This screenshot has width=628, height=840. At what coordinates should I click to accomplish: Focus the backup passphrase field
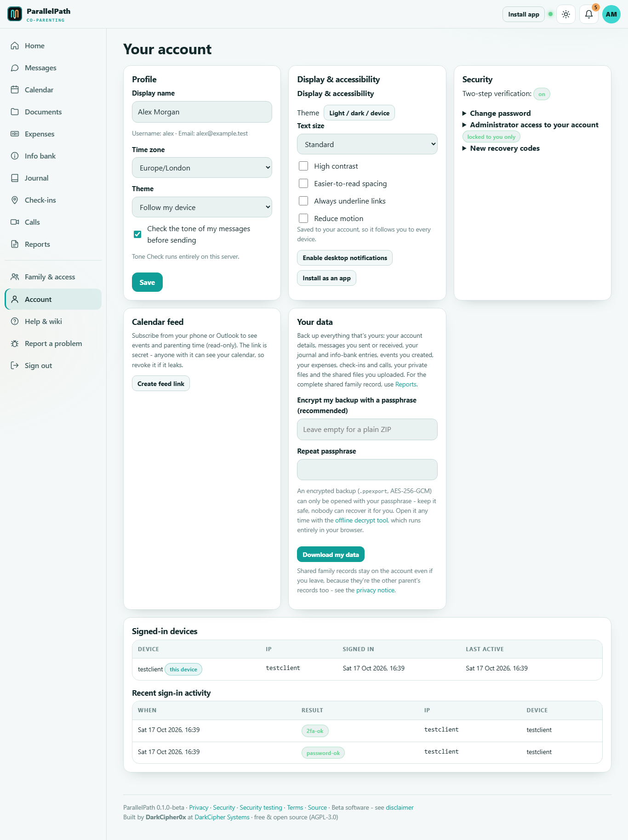367,430
